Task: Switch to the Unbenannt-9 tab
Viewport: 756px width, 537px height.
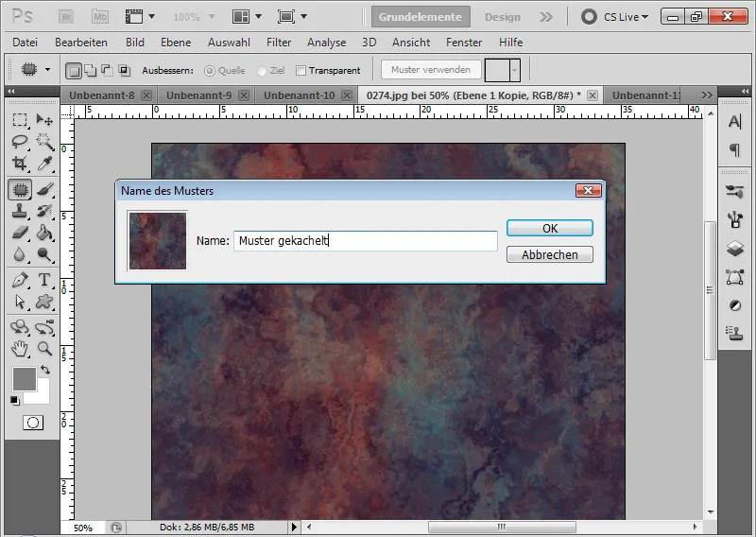Action: pyautogui.click(x=198, y=95)
